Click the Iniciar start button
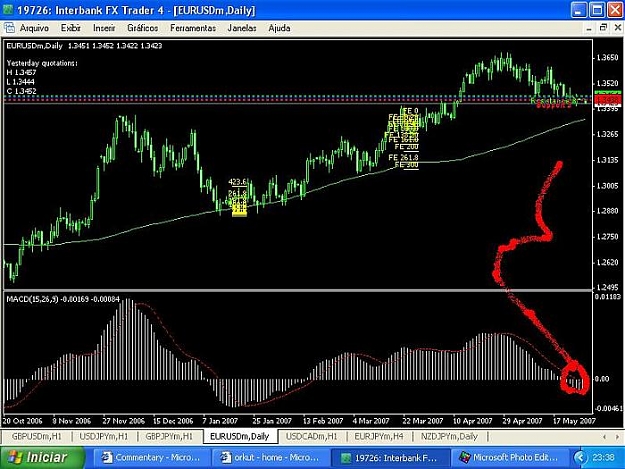The width and height of the screenshot is (625, 469). (42, 457)
